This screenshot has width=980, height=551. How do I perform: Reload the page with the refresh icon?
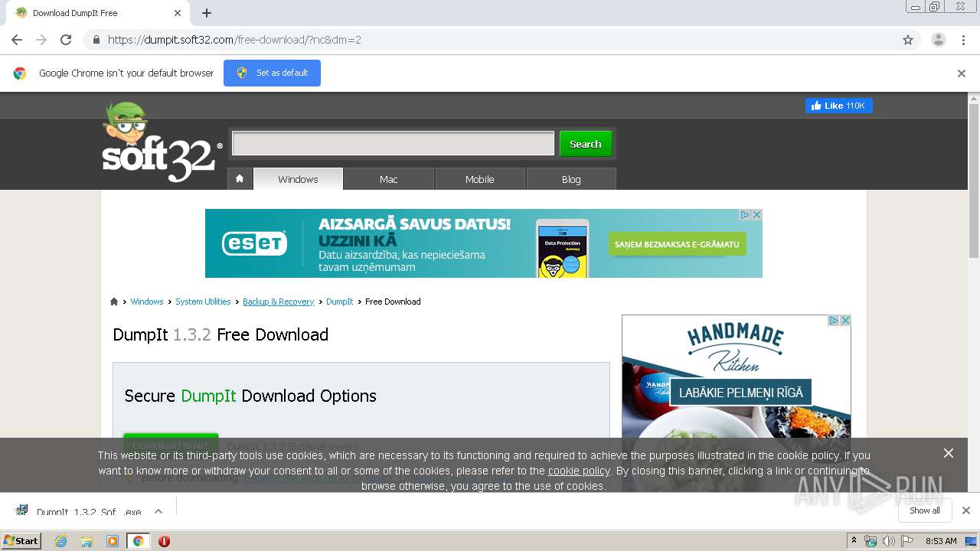click(x=66, y=40)
